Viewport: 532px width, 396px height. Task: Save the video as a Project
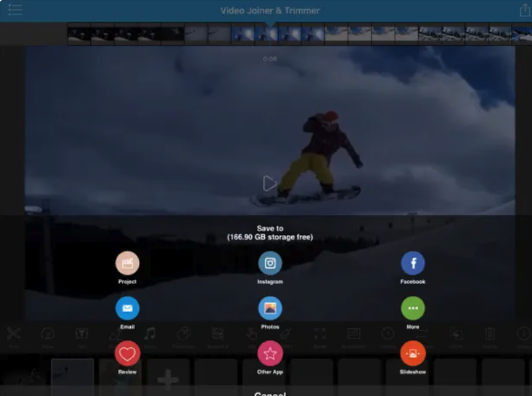click(x=127, y=263)
